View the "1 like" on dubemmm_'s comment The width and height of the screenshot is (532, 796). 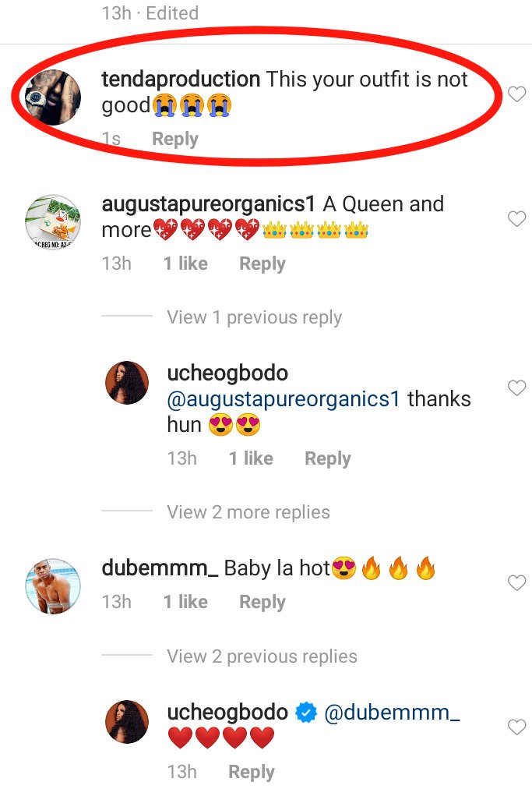tap(185, 602)
